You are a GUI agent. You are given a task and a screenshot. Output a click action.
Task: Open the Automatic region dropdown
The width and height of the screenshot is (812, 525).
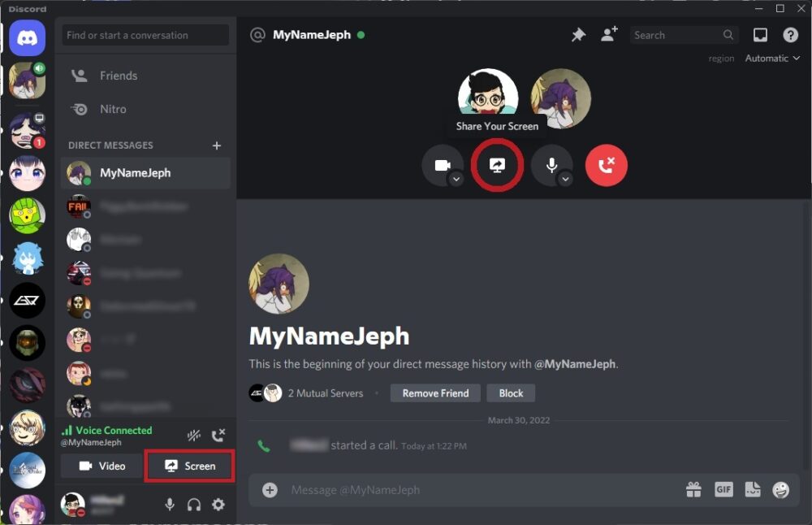coord(771,58)
